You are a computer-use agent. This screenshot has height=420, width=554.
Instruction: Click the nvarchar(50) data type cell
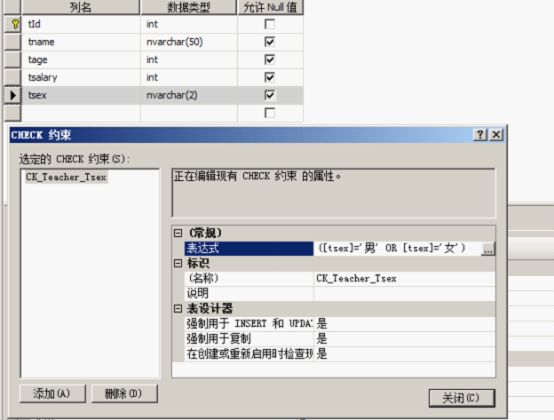click(x=189, y=42)
